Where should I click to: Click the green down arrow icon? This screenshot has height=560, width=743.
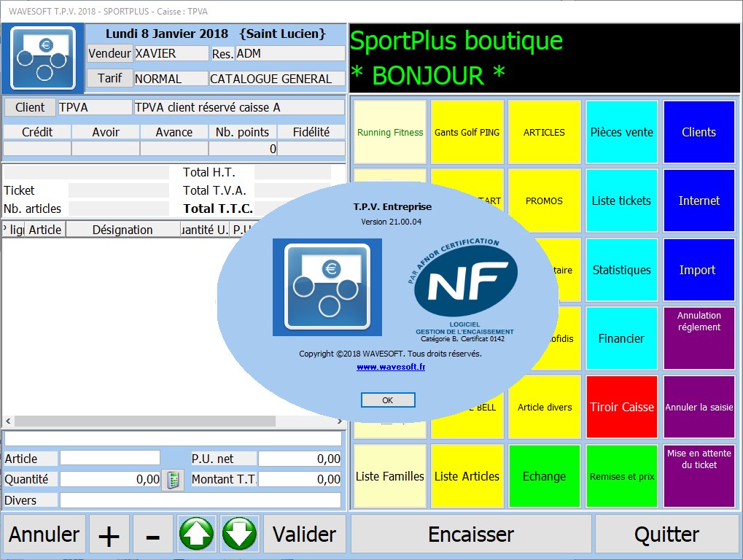[x=240, y=534]
